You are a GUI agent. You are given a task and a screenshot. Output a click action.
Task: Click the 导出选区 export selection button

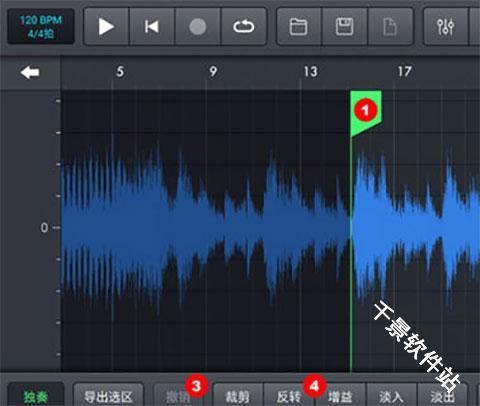[x=108, y=396]
